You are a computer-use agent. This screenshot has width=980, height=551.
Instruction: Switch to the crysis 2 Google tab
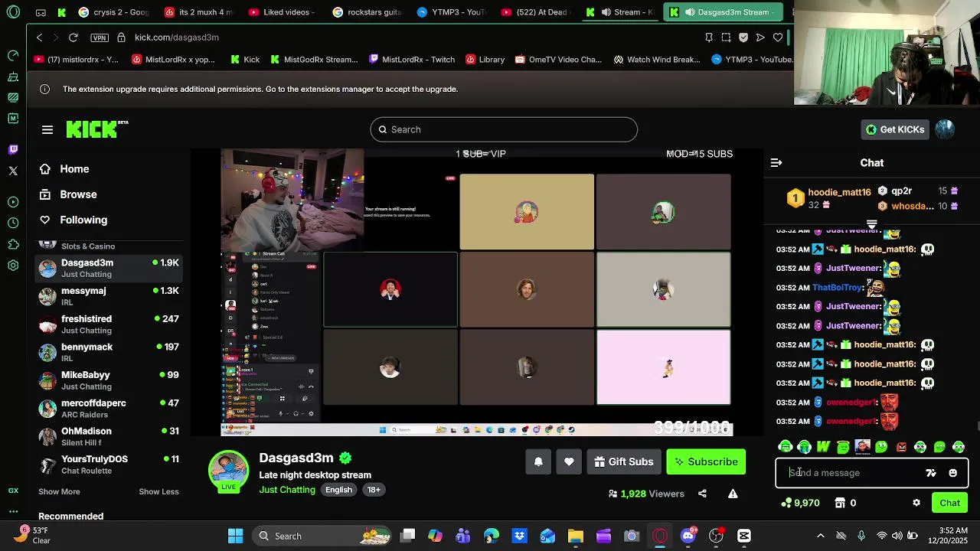[x=115, y=12]
